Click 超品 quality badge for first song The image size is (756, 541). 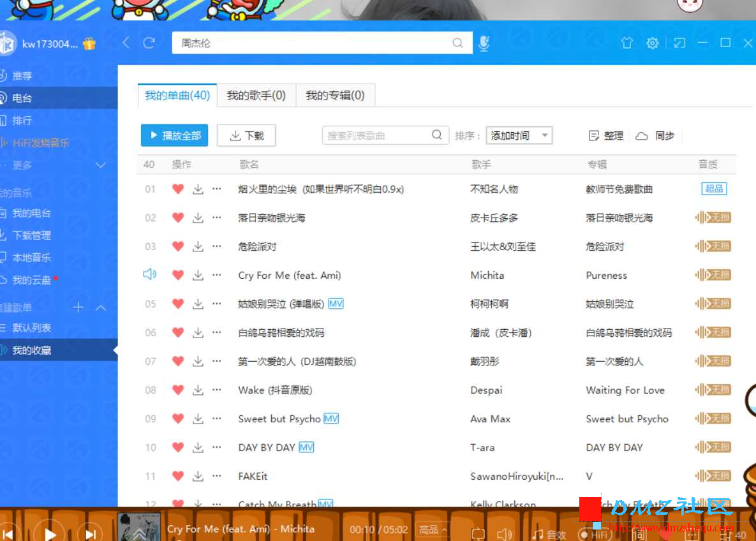click(714, 189)
